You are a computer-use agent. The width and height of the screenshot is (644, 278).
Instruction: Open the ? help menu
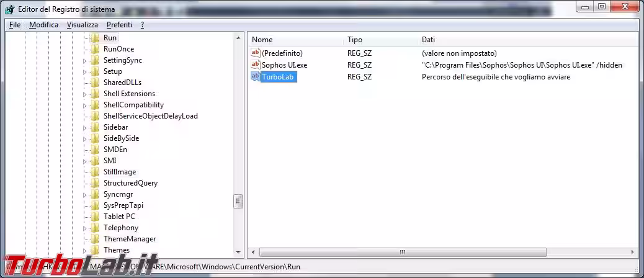click(x=142, y=25)
